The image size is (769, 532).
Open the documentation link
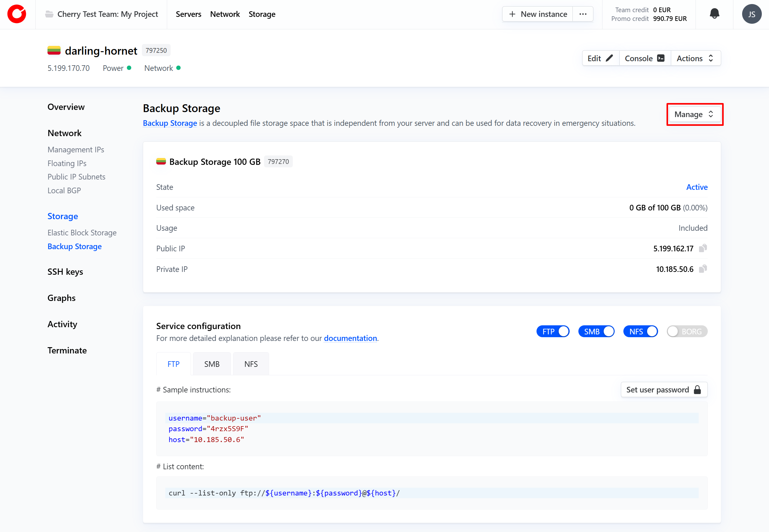coord(350,338)
